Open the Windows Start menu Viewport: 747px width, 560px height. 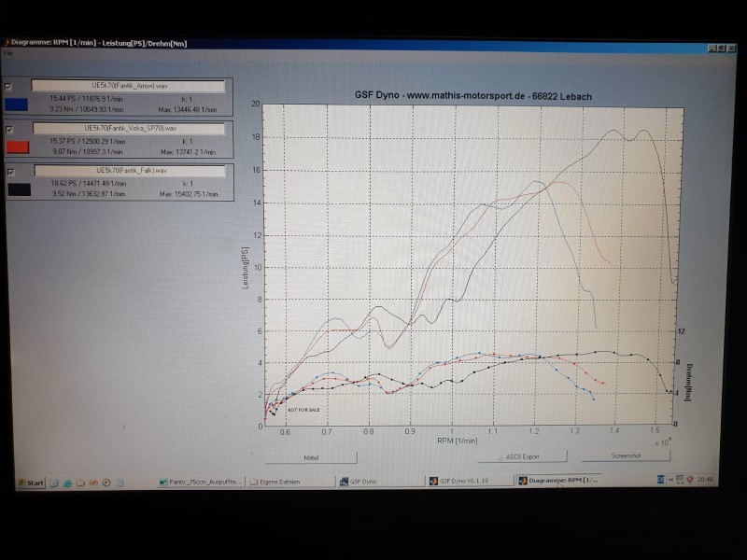(31, 483)
